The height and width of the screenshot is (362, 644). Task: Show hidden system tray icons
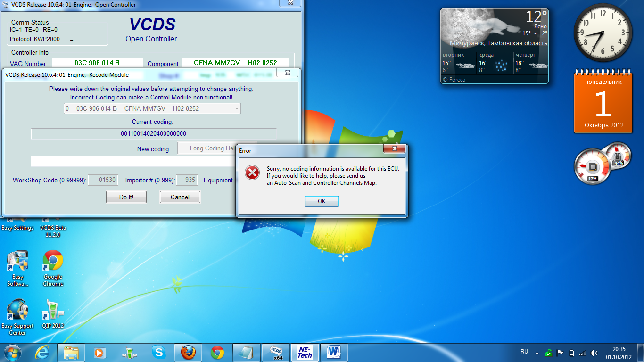(537, 352)
